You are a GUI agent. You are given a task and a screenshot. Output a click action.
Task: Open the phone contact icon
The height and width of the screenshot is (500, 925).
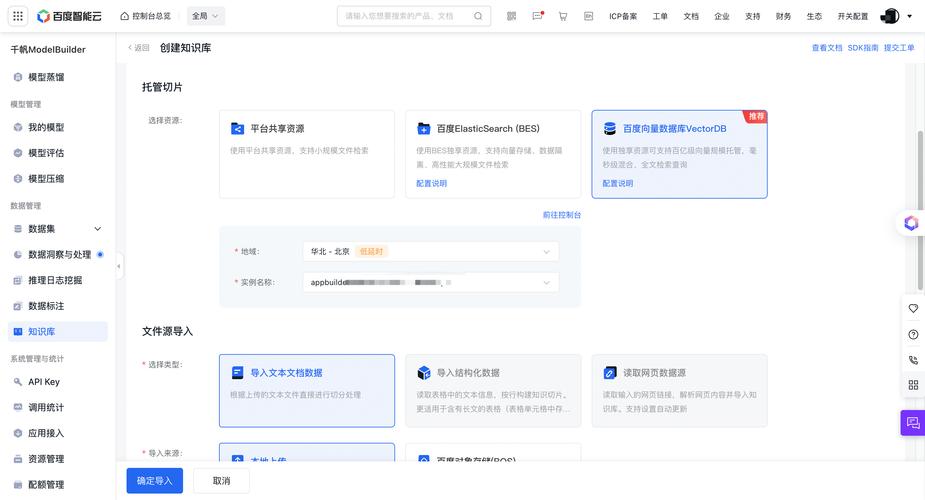(913, 360)
